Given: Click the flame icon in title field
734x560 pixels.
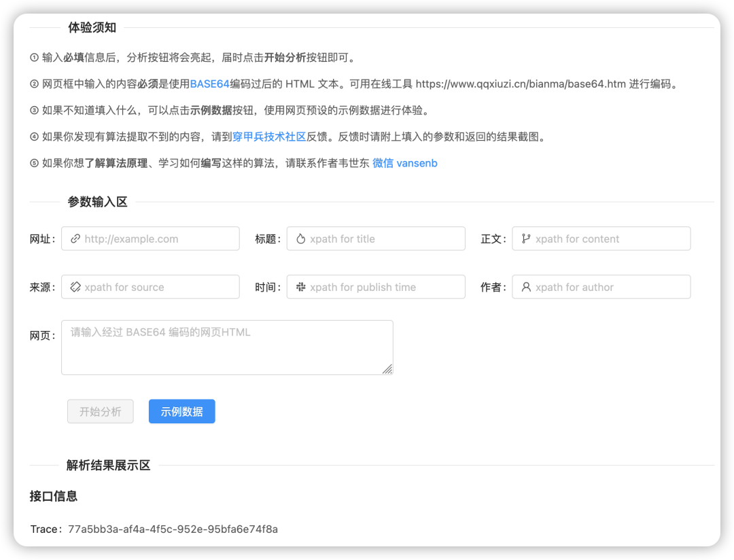Looking at the screenshot, I should click(300, 239).
